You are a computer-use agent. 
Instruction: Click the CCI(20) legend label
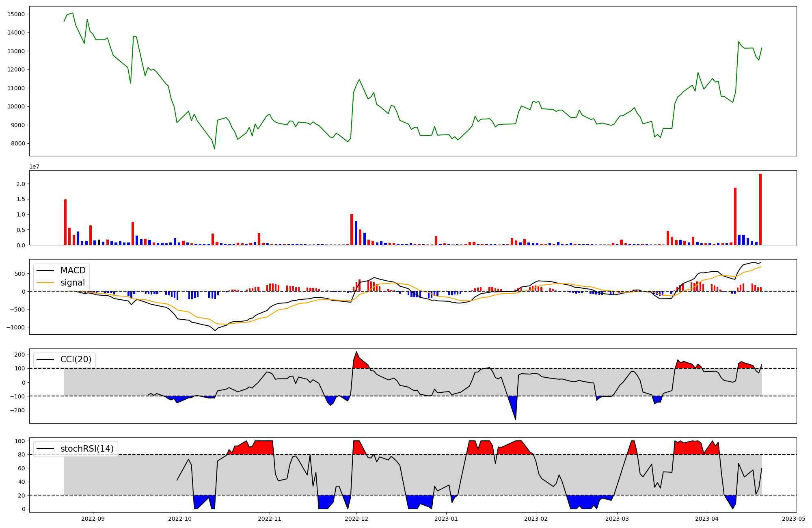[76, 359]
